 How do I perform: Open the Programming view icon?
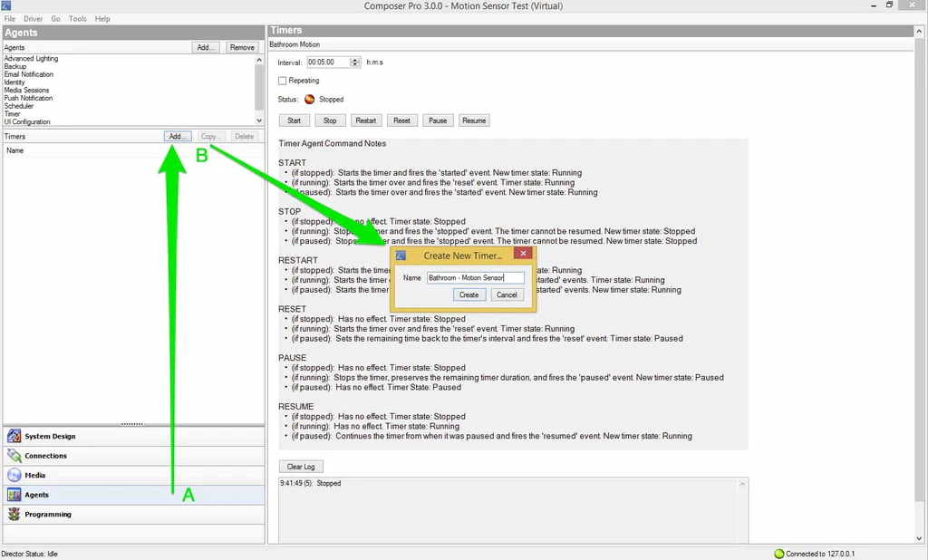(14, 515)
